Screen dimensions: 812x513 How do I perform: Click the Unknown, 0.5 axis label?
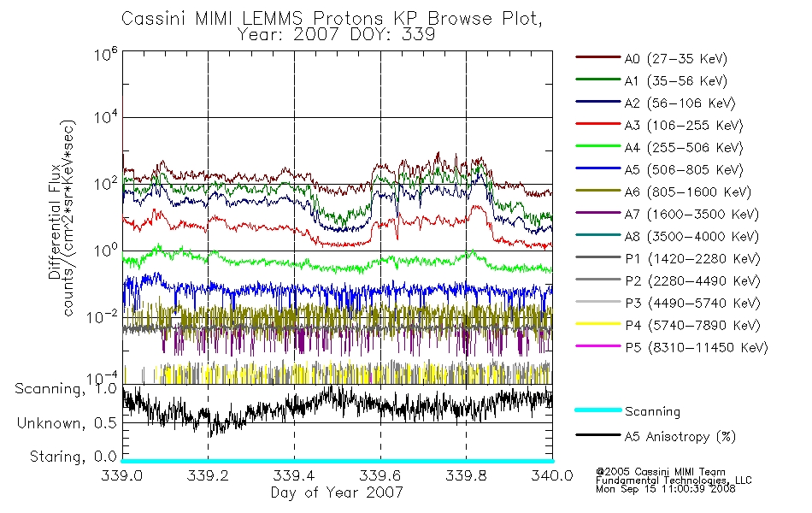pyautogui.click(x=67, y=423)
